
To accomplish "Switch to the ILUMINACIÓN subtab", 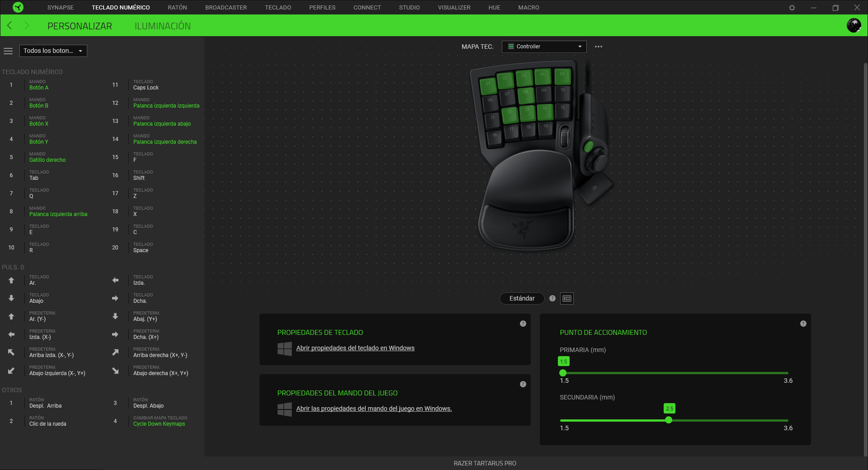I will coord(162,26).
